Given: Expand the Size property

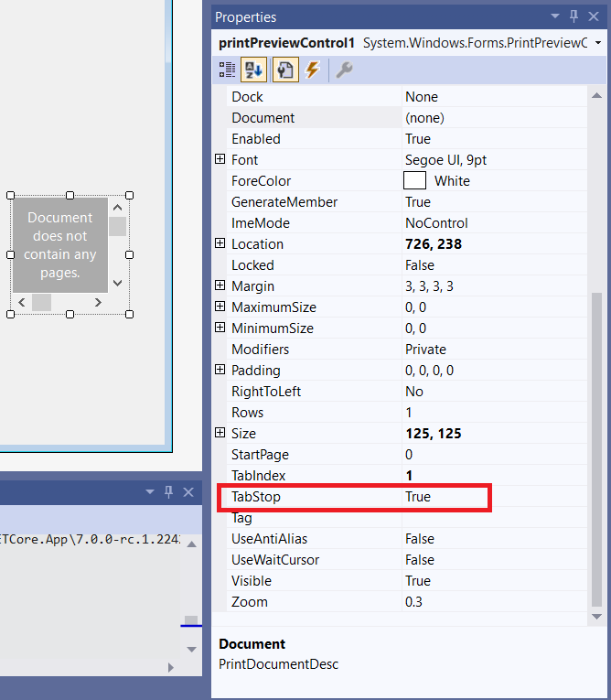Looking at the screenshot, I should (x=220, y=432).
